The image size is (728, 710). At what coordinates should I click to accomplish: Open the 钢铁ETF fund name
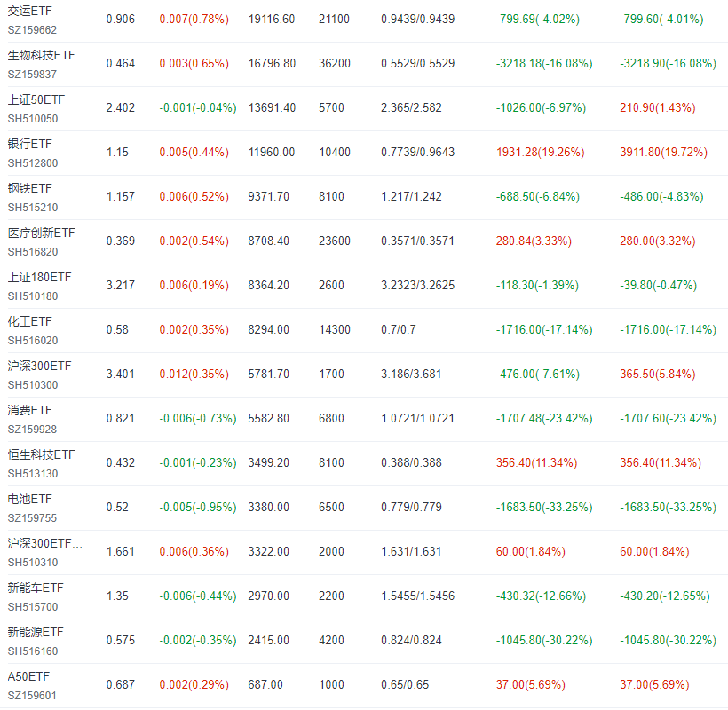(x=29, y=188)
